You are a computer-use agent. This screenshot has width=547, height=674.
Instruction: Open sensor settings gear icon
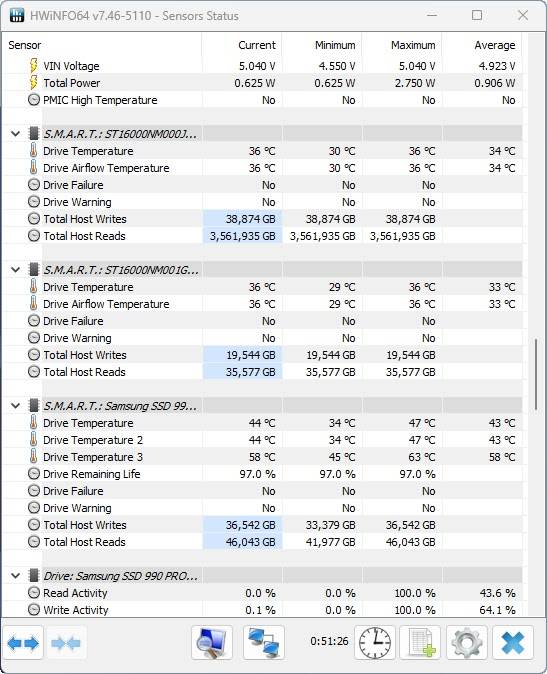point(467,643)
